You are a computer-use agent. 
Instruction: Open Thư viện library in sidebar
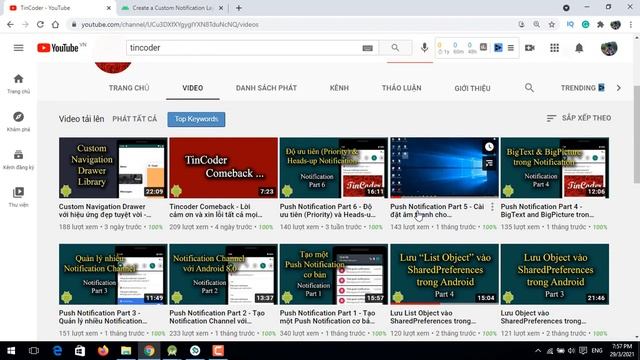click(18, 197)
